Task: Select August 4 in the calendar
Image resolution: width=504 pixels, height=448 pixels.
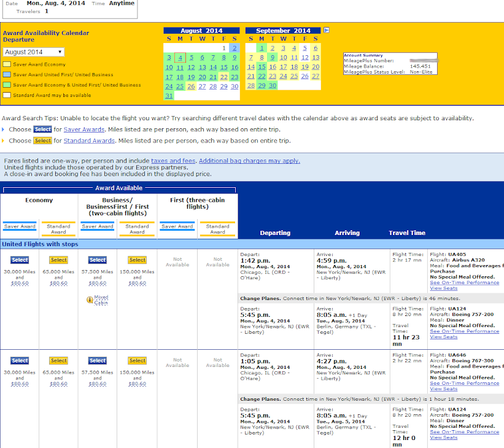Action: pyautogui.click(x=180, y=58)
